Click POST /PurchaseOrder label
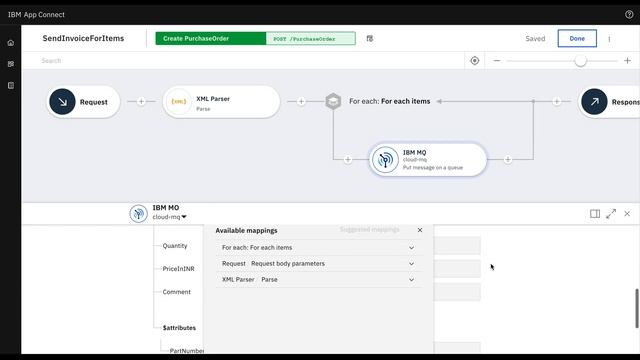 tap(310, 38)
